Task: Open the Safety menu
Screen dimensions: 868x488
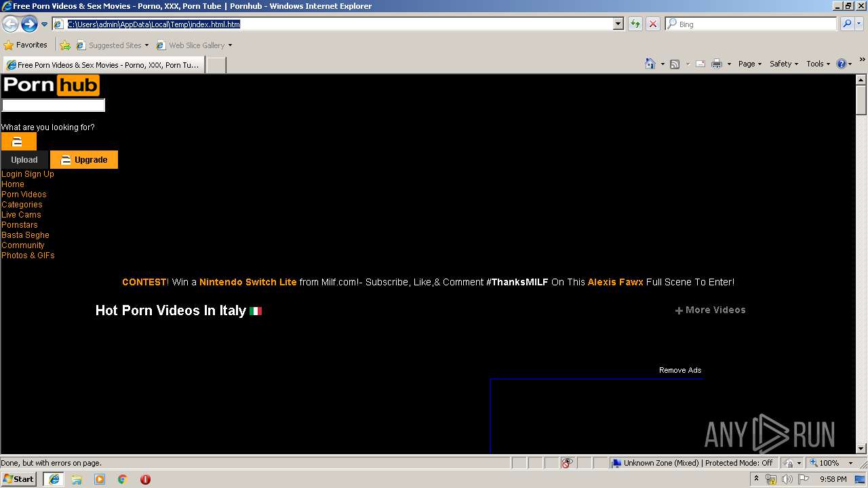Action: (x=783, y=64)
